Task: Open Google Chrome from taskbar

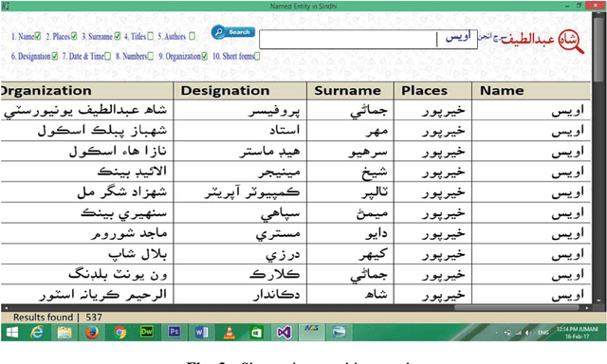Action: tap(120, 333)
